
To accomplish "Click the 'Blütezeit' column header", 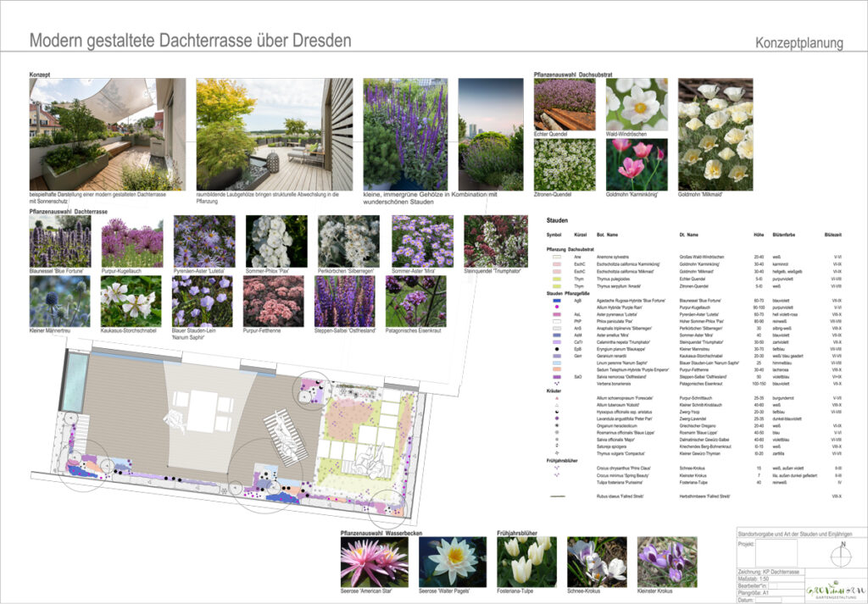I will click(x=832, y=234).
